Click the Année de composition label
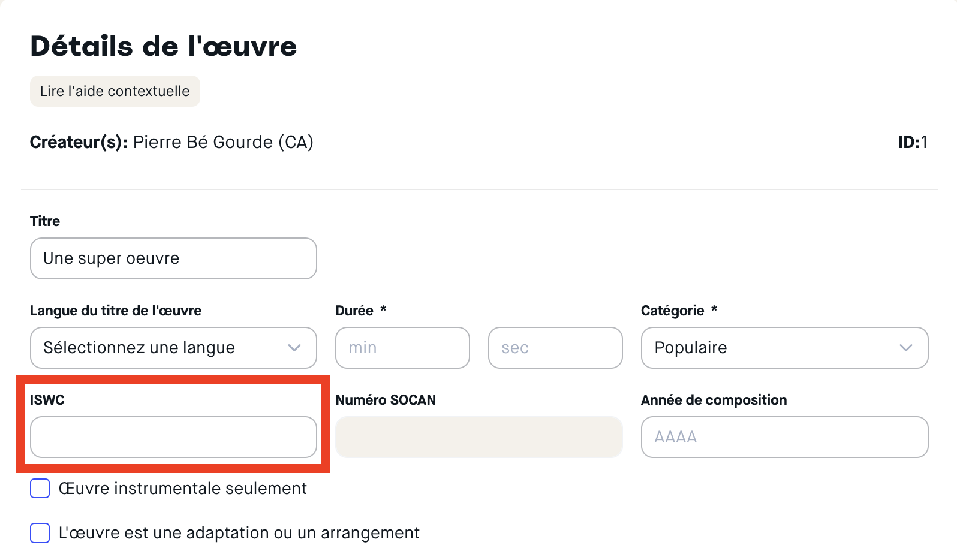This screenshot has height=560, width=957. pyautogui.click(x=714, y=400)
